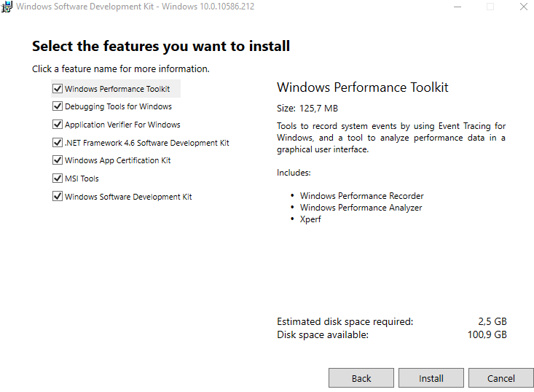Screen dimensions: 534x392
Task: Uncheck the Windows Performance Toolkit checkbox
Action: [x=58, y=89]
